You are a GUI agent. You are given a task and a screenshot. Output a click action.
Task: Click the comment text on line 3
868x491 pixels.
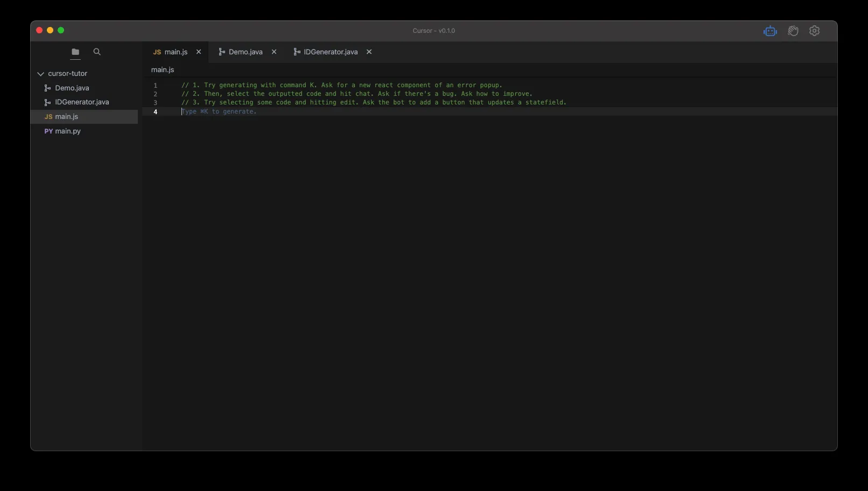[x=374, y=103]
